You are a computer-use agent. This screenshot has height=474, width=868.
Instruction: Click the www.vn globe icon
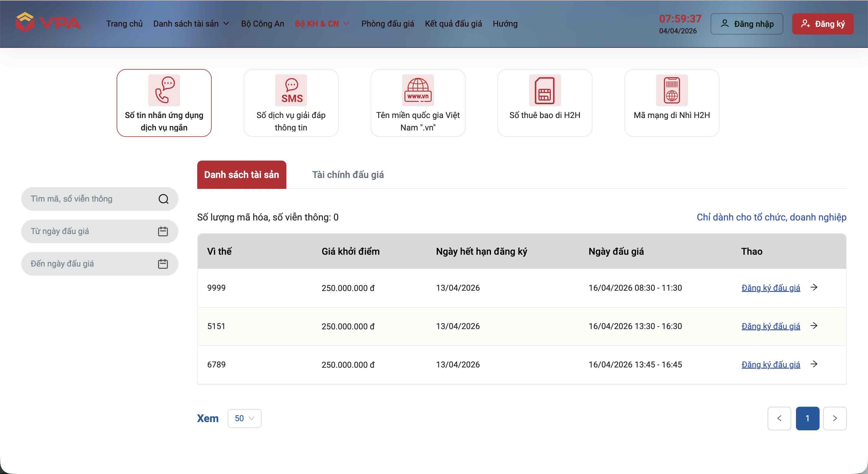[x=418, y=90]
